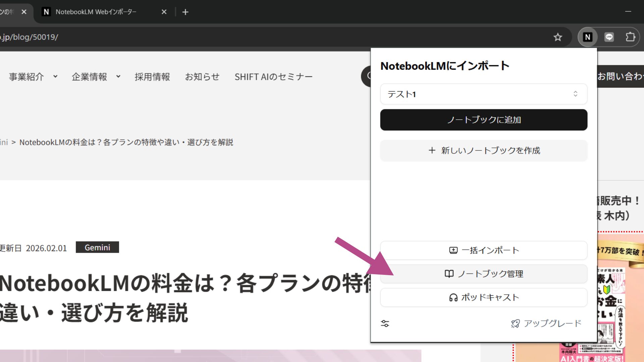Open the podcast headphones icon
This screenshot has width=644, height=362.
pyautogui.click(x=453, y=297)
